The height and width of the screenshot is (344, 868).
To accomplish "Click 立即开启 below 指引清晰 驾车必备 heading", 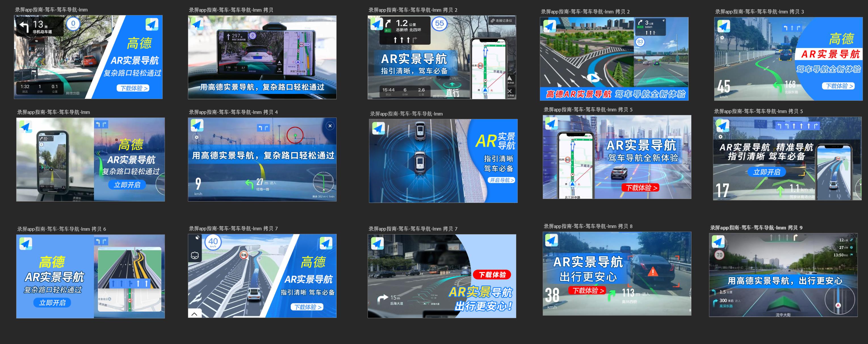I will 767,172.
